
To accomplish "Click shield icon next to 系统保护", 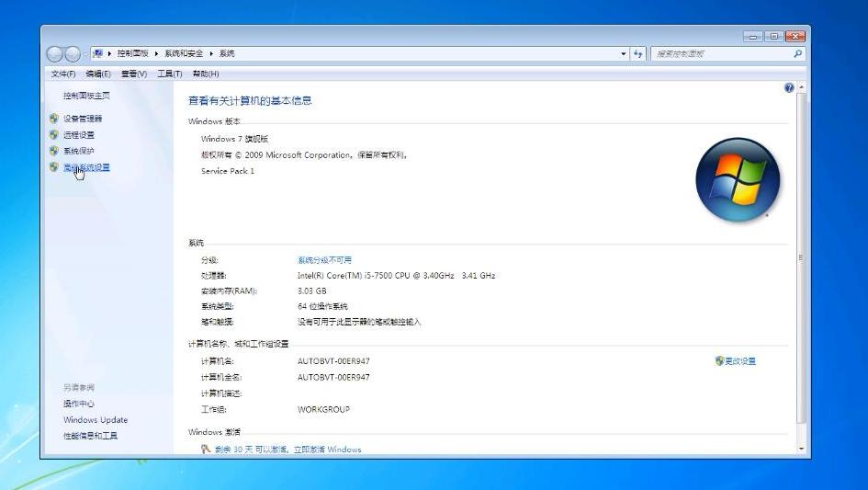I will [x=53, y=151].
